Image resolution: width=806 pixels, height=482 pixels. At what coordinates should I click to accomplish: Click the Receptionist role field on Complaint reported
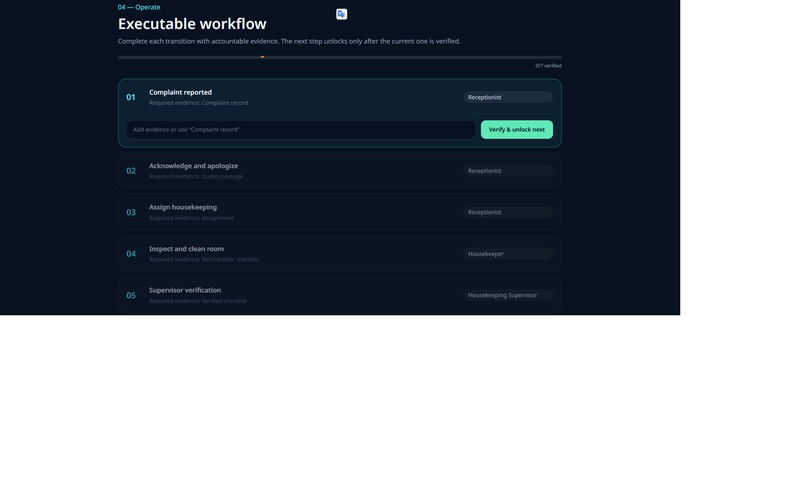508,97
